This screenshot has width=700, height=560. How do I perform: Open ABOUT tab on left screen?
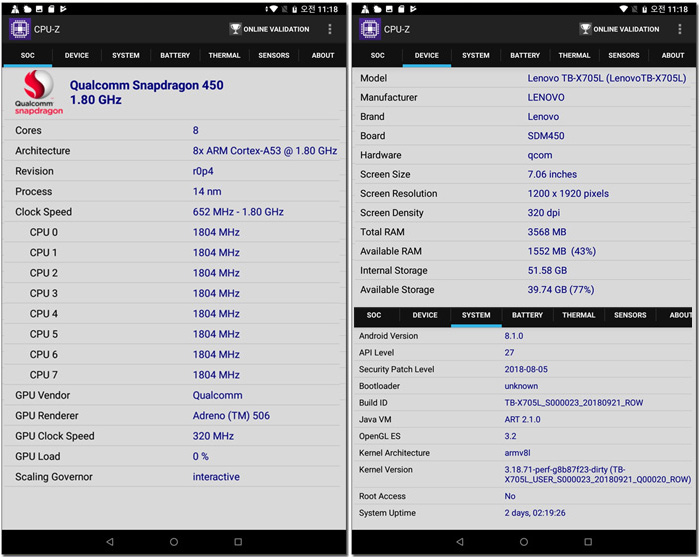click(323, 55)
